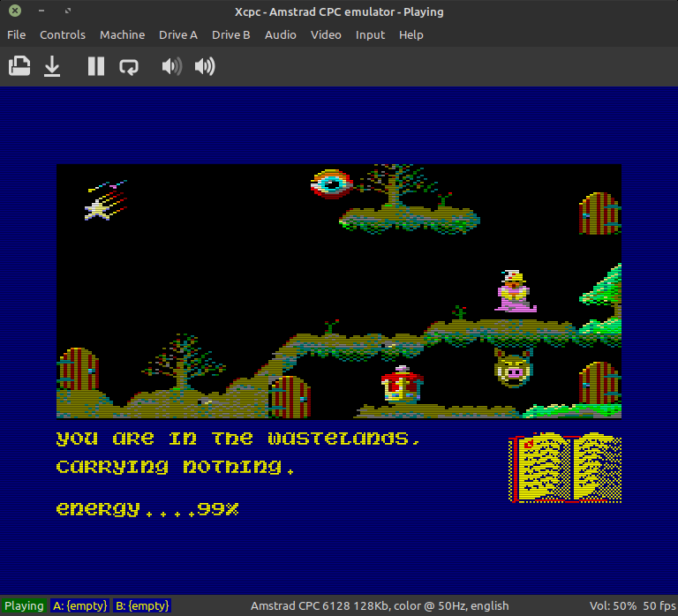The width and height of the screenshot is (678, 616).
Task: Click the Vol: 50% status text
Action: tap(613, 605)
